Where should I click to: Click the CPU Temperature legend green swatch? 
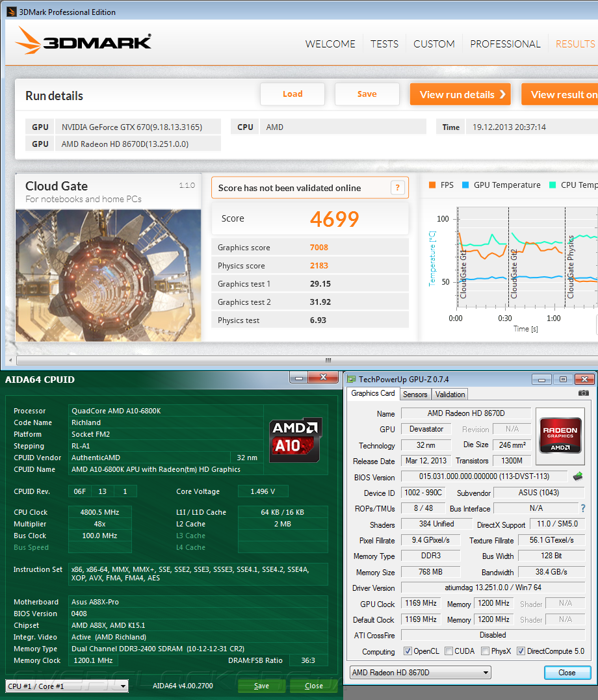click(552, 185)
